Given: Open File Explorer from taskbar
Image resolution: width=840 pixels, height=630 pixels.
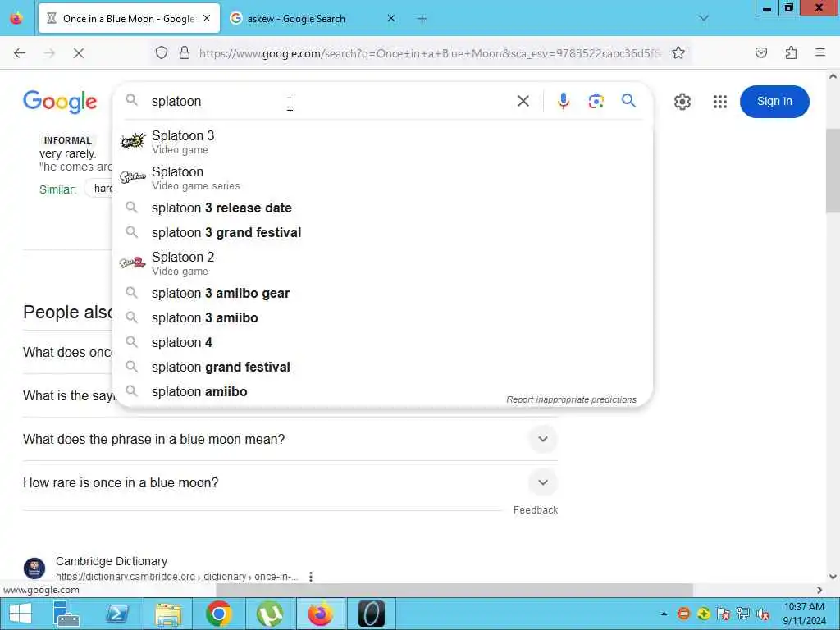Looking at the screenshot, I should [168, 614].
